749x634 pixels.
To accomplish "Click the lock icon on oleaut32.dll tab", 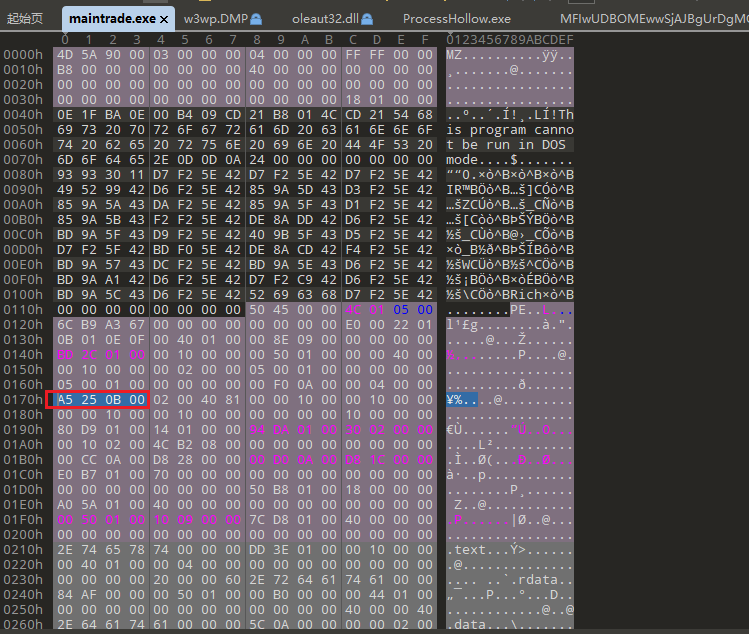I will 367,19.
